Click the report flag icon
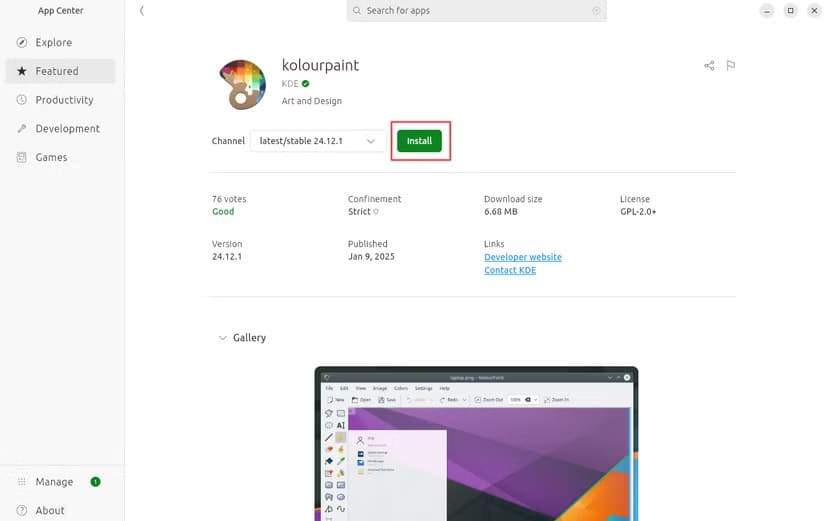This screenshot has height=521, width=825. (731, 66)
